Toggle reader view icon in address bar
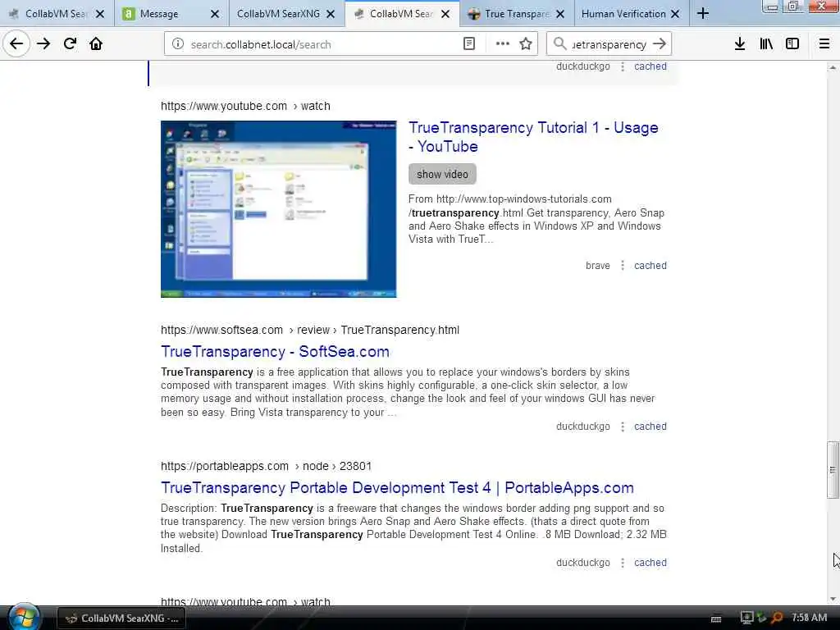This screenshot has width=840, height=630. tap(468, 44)
